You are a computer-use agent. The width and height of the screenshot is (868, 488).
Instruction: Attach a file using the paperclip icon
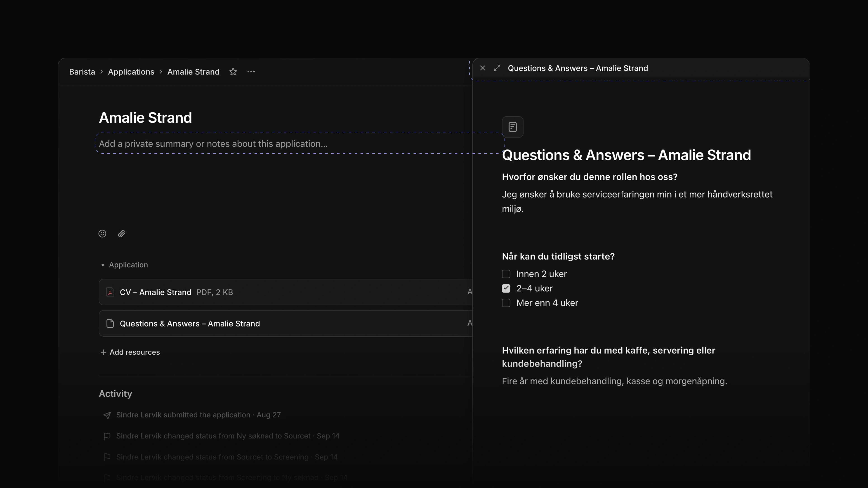point(122,233)
